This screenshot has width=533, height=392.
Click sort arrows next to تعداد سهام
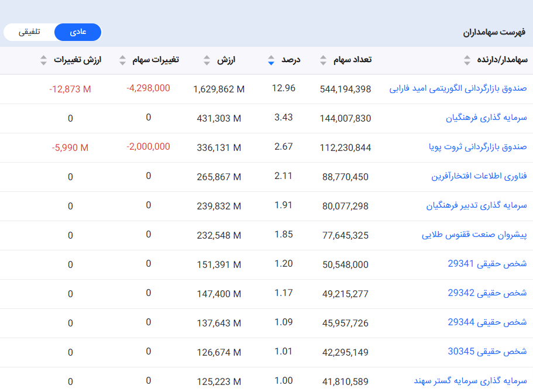click(324, 60)
